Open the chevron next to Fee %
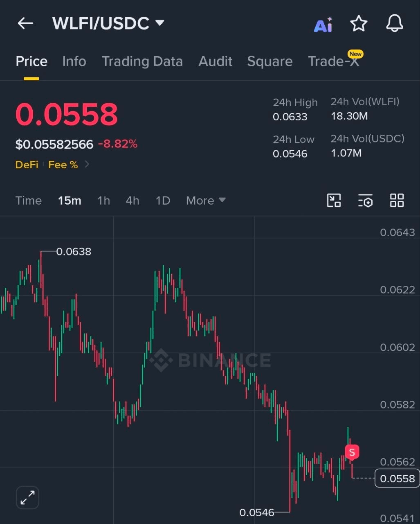Viewport: 420px width, 524px height. click(87, 164)
